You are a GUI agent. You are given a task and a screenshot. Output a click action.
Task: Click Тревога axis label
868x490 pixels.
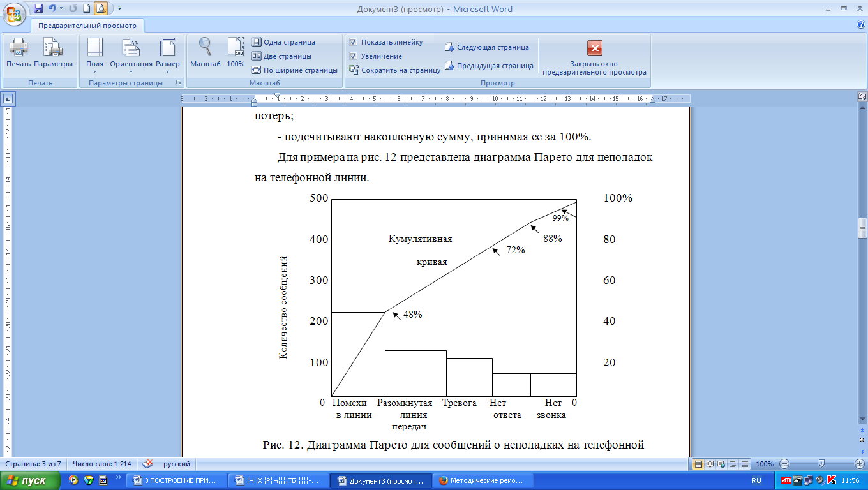460,403
